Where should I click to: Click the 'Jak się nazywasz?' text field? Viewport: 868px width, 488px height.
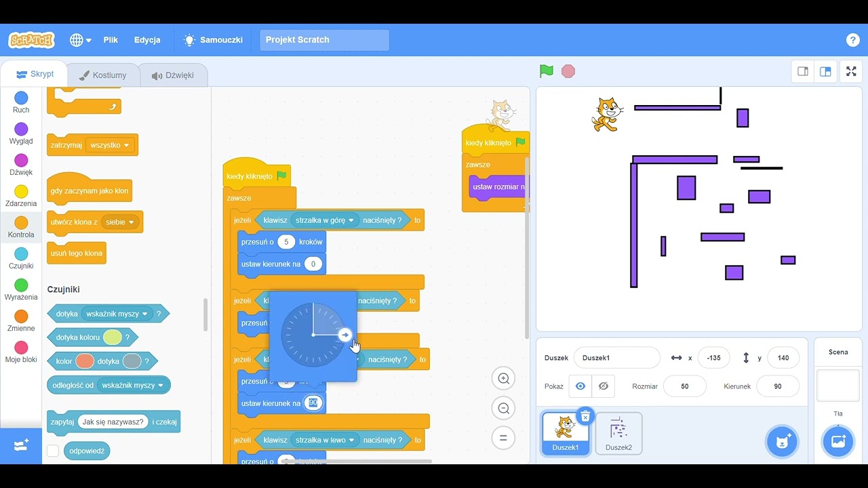pyautogui.click(x=113, y=422)
